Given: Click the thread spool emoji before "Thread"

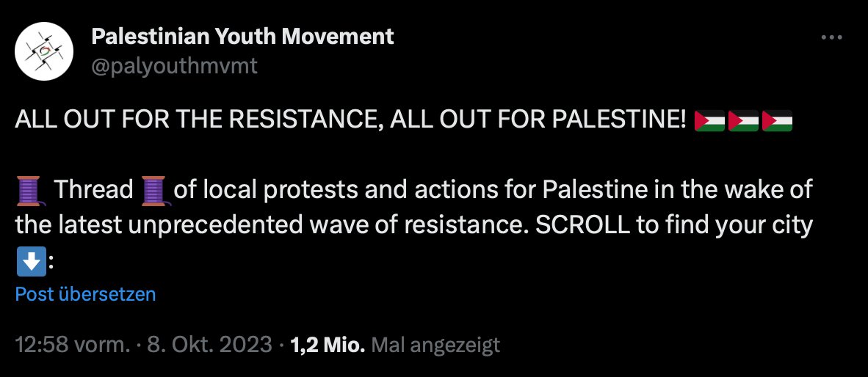Looking at the screenshot, I should point(29,191).
